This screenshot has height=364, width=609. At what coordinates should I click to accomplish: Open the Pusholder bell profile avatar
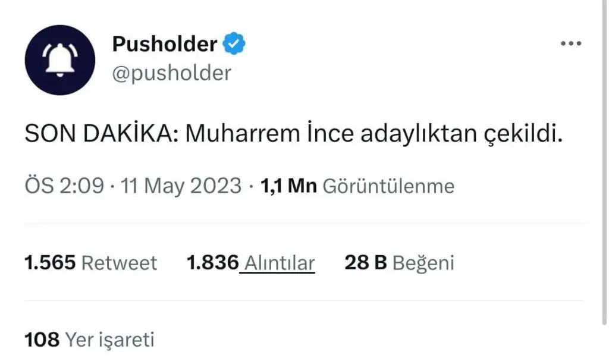click(x=60, y=60)
